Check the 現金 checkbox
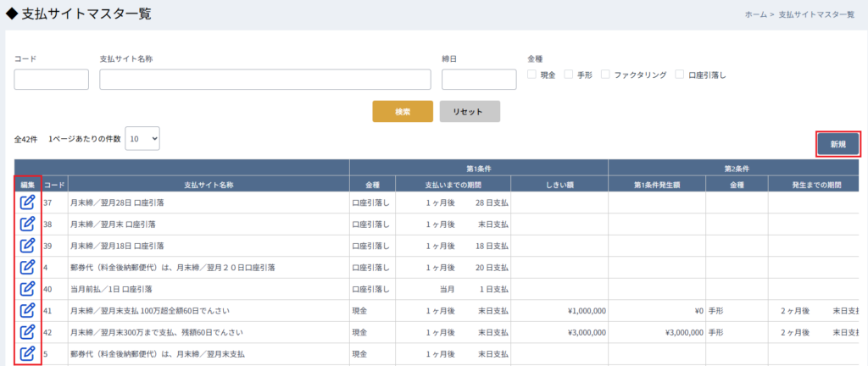 531,75
